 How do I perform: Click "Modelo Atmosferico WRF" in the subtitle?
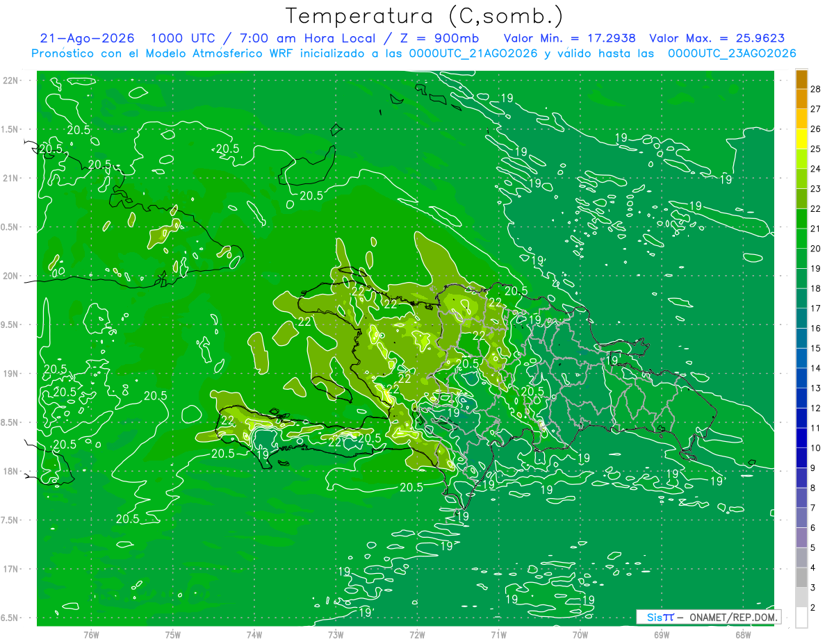point(209,53)
